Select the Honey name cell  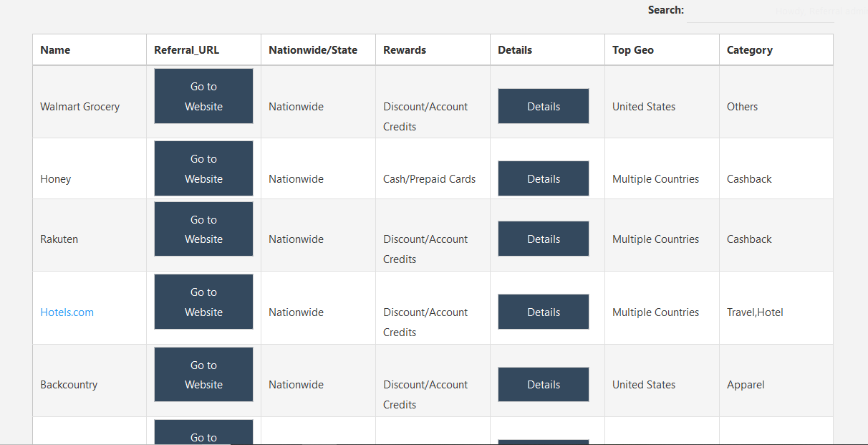point(90,168)
